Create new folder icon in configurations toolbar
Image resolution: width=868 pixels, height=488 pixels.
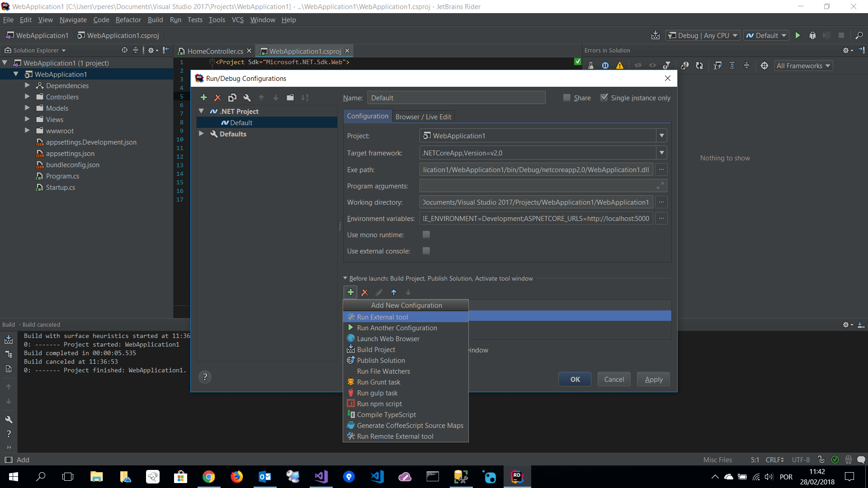[x=290, y=98]
